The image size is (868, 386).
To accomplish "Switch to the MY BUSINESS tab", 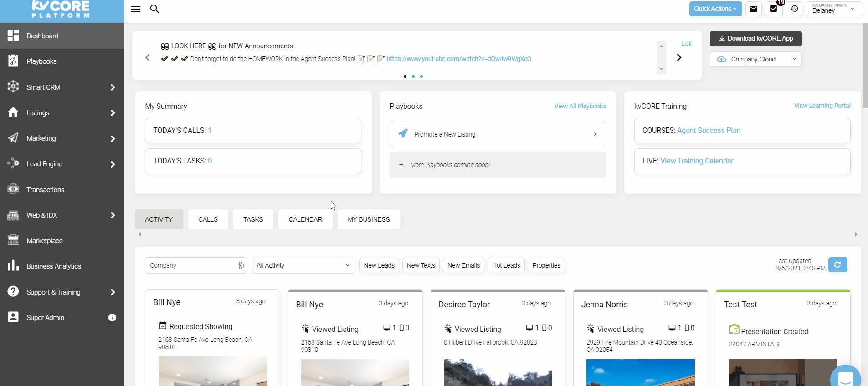I will click(369, 219).
